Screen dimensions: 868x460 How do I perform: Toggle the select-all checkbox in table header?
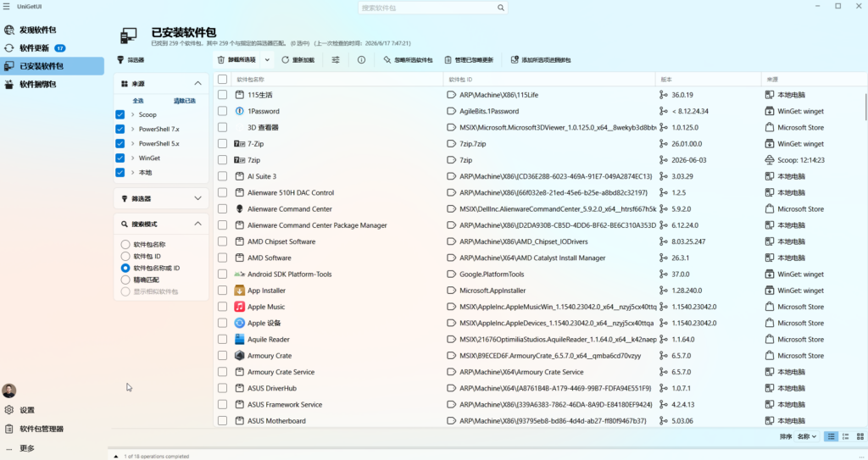(223, 79)
